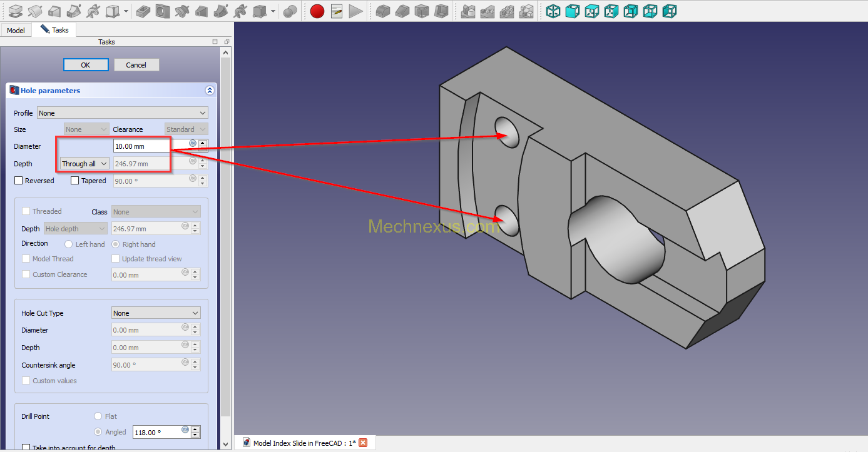Image resolution: width=868 pixels, height=452 pixels.
Task: Collapse the Hole parameters section
Action: tap(209, 91)
